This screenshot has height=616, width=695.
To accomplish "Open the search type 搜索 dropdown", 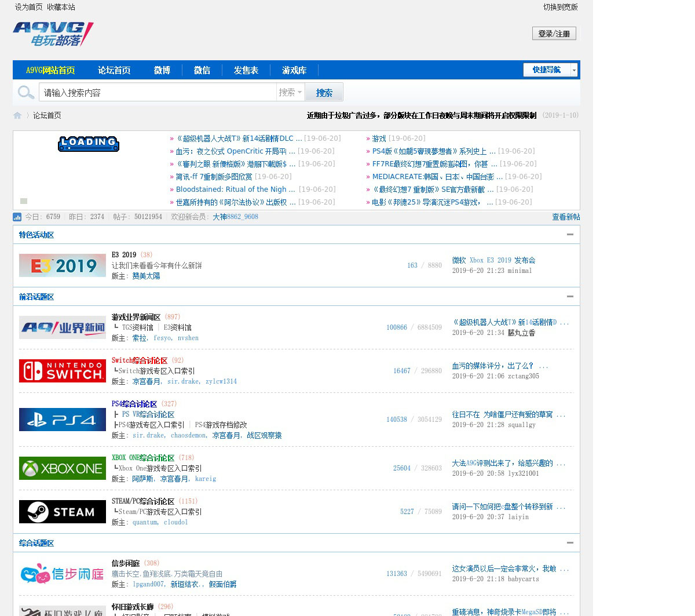I will tap(291, 92).
